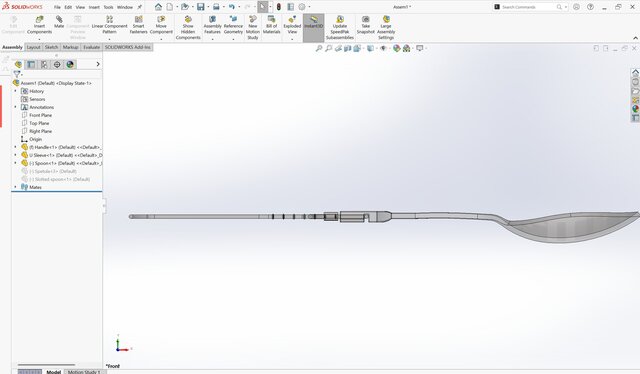This screenshot has width=640, height=374.
Task: Save the assembly with the Save icon
Action: [201, 7]
